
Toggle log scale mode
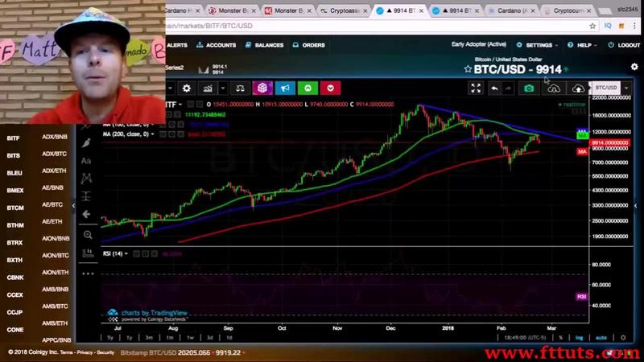[x=579, y=337]
